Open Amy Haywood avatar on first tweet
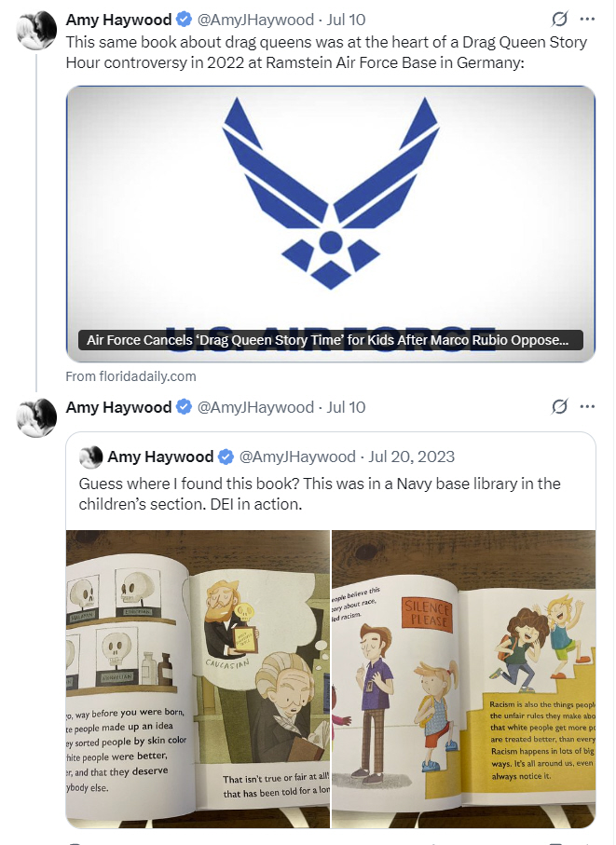The height and width of the screenshot is (845, 616). point(36,30)
